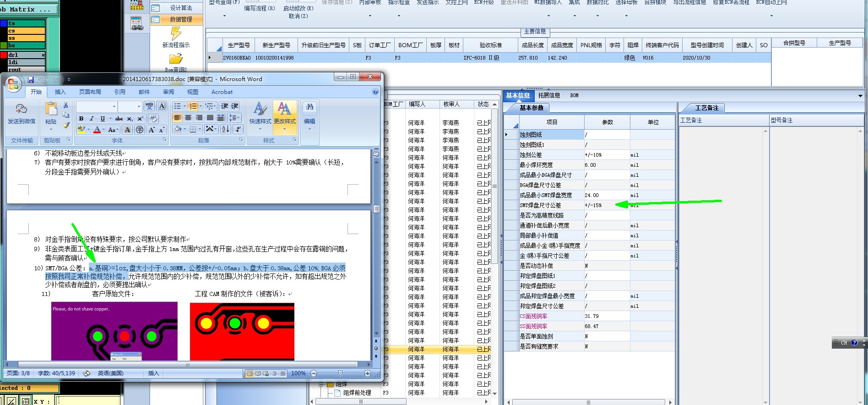868x405 pixels.
Task: Toggle the numbered list button
Action: (x=193, y=106)
